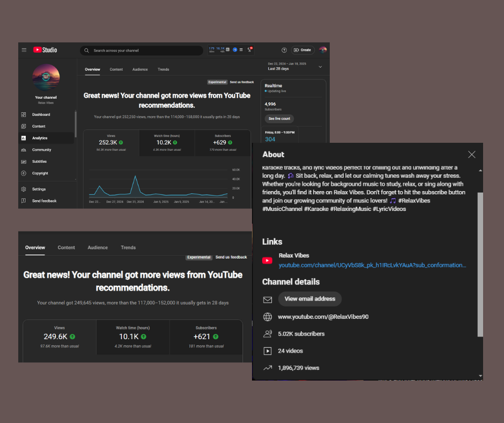Viewport: 504px width, 423px height.
Task: Click the 304 realtime value
Action: pyautogui.click(x=270, y=139)
